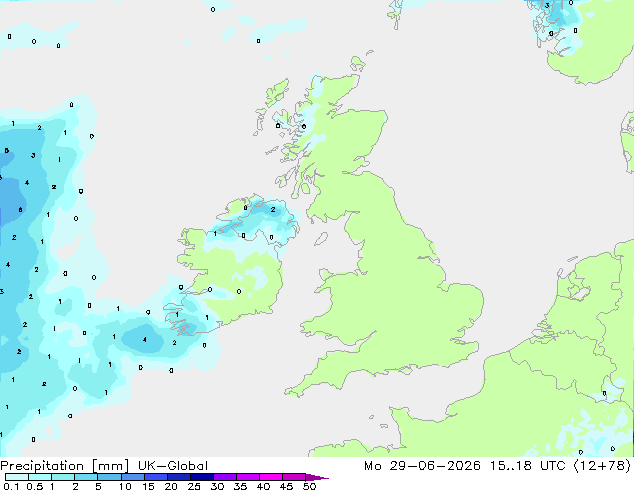The image size is (634, 490).
Task: Select the 35–40 mm legend swatch
Action: coord(248,477)
